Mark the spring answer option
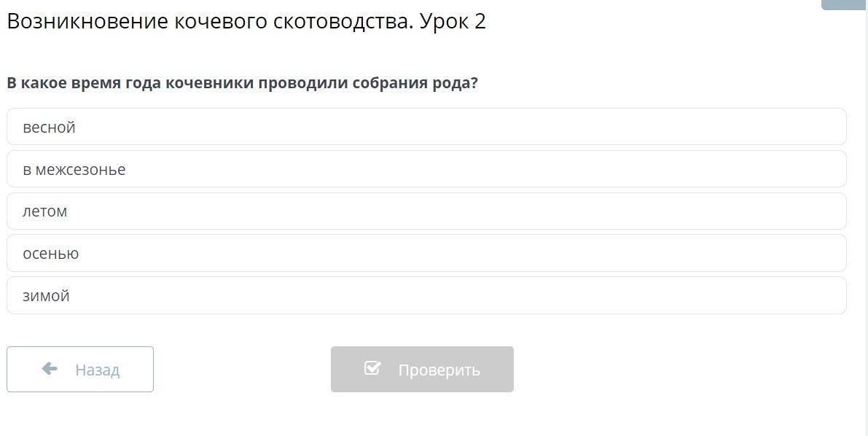 pyautogui.click(x=50, y=128)
